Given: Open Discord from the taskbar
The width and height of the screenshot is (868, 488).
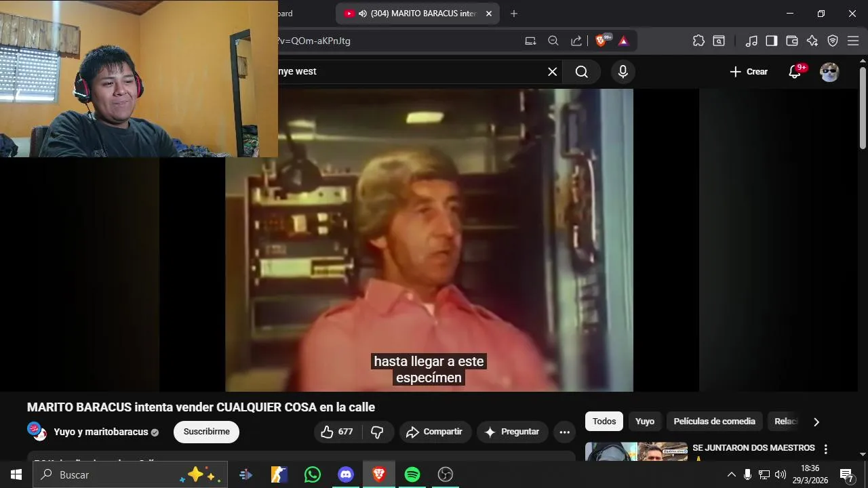Looking at the screenshot, I should coord(346,474).
